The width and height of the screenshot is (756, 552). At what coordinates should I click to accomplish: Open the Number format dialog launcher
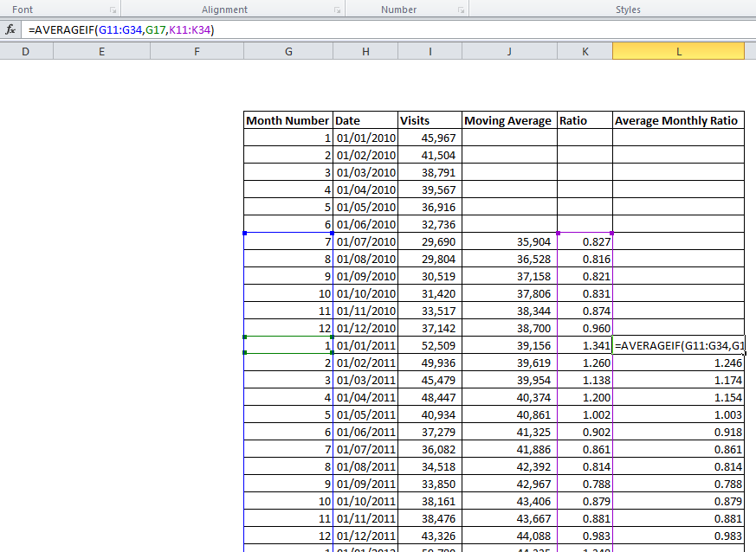461,10
